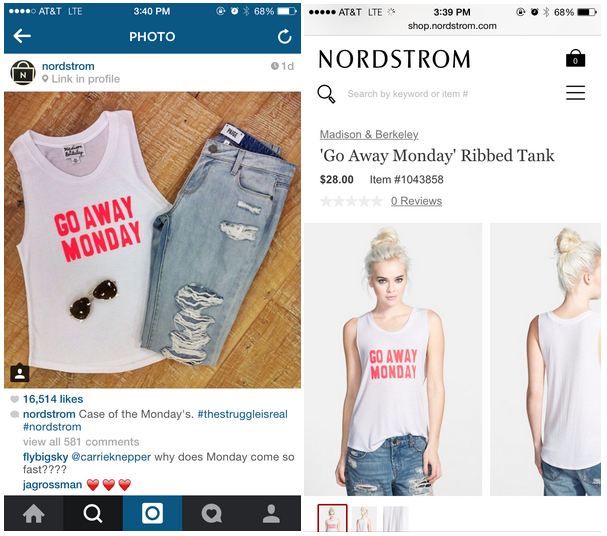
Task: Open the nordstrom username link
Action: point(68,66)
